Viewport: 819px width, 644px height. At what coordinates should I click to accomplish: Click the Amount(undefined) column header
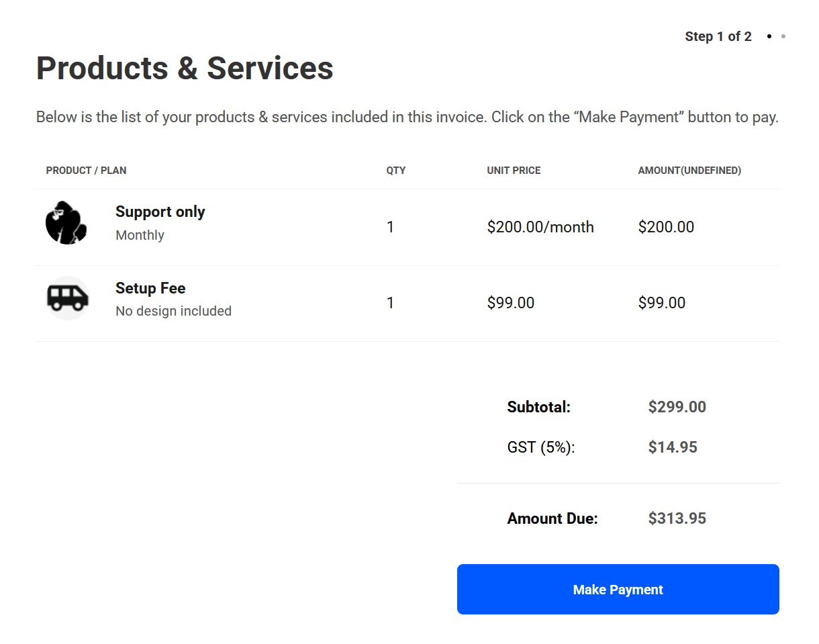689,171
